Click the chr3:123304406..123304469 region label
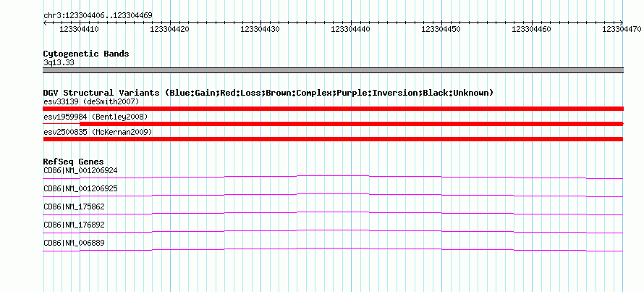The width and height of the screenshot is (644, 292). click(98, 16)
